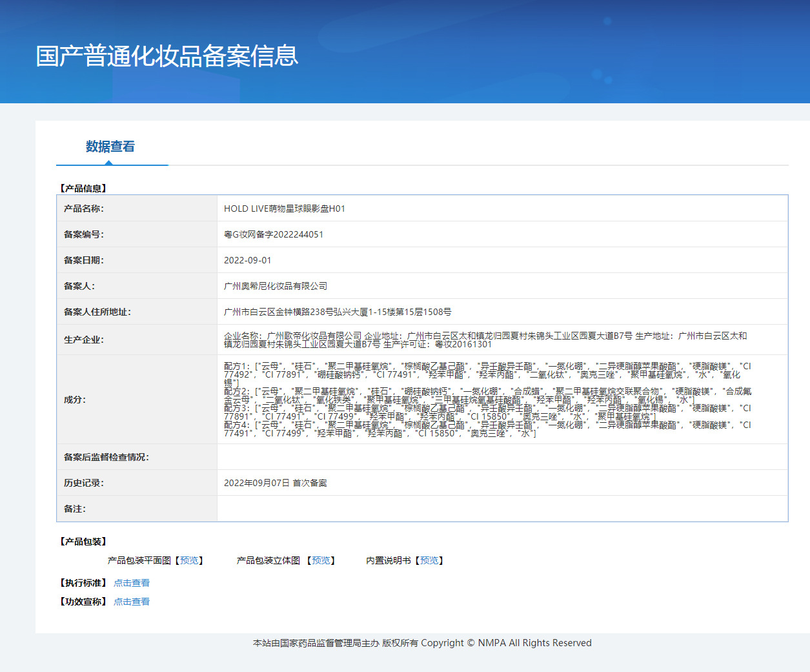The image size is (810, 672).
Task: Click the 生产企业 row label
Action: (84, 340)
